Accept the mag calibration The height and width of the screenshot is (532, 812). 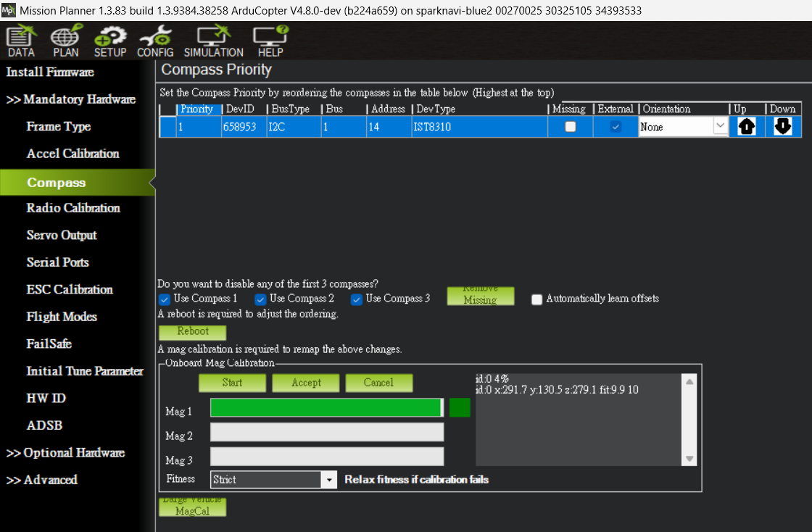click(305, 383)
